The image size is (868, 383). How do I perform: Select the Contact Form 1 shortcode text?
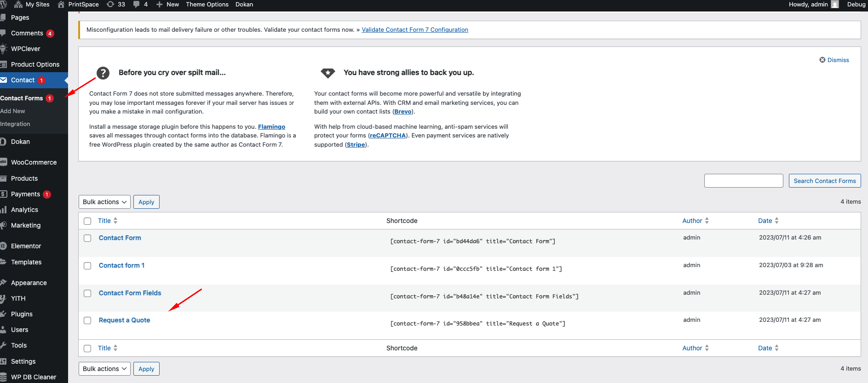(476, 269)
